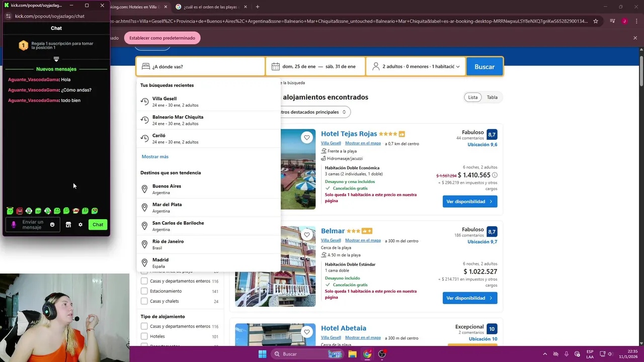Open the Kick chat shop icon
The width and height of the screenshot is (644, 362).
[x=68, y=225]
